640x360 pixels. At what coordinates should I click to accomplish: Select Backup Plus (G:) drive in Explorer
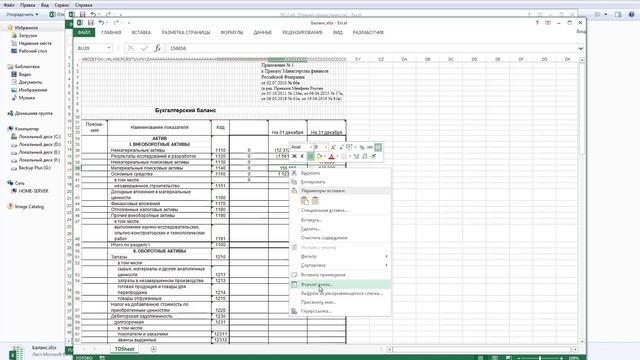(35, 168)
